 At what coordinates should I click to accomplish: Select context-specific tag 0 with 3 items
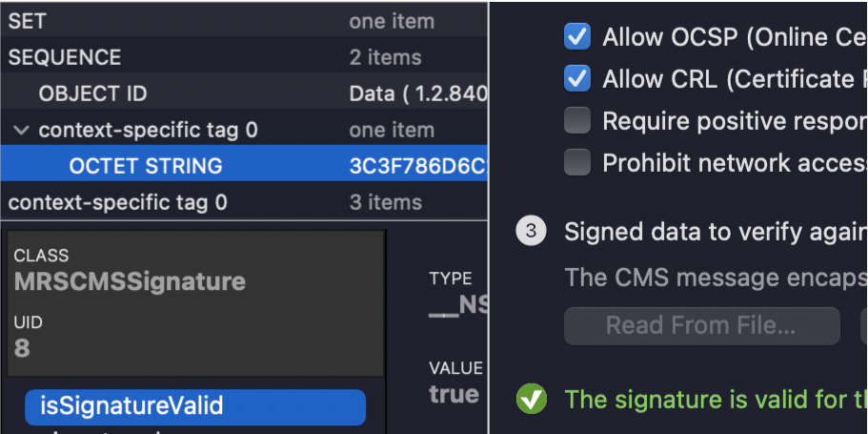click(244, 202)
